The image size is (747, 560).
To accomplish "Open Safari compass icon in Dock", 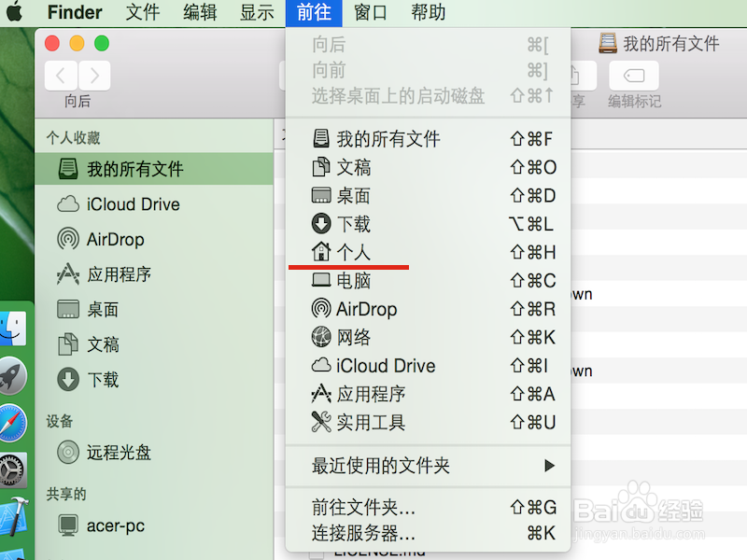I will 12,423.
